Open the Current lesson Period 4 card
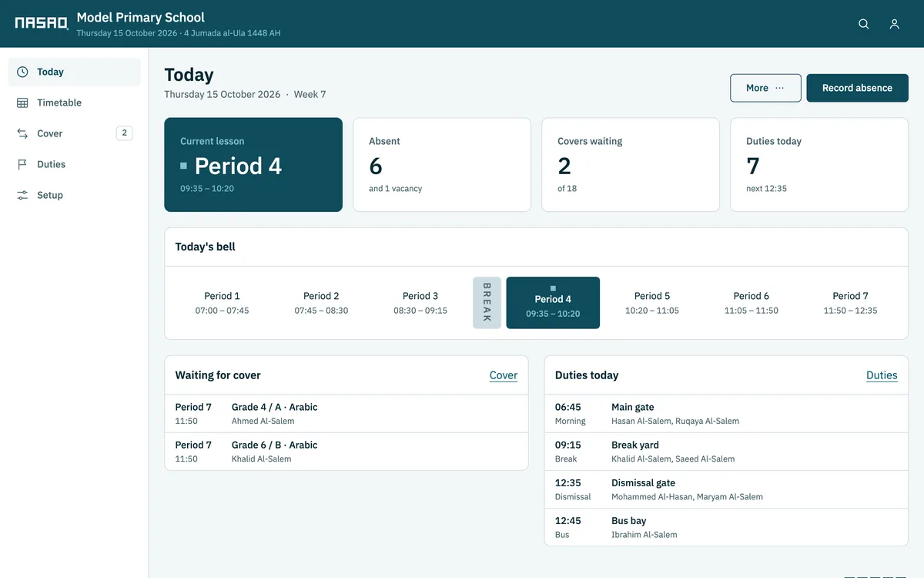 coord(253,165)
